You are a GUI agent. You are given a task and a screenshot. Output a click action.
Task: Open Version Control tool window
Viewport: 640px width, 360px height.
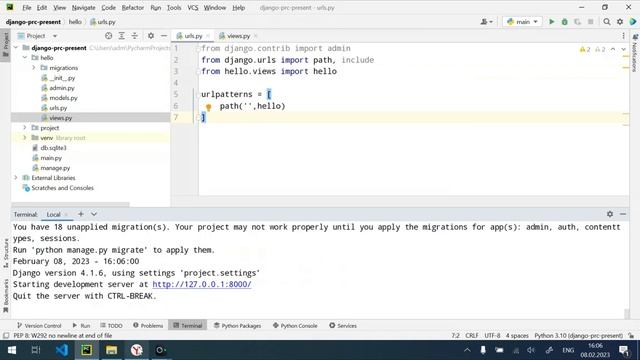coord(39,325)
